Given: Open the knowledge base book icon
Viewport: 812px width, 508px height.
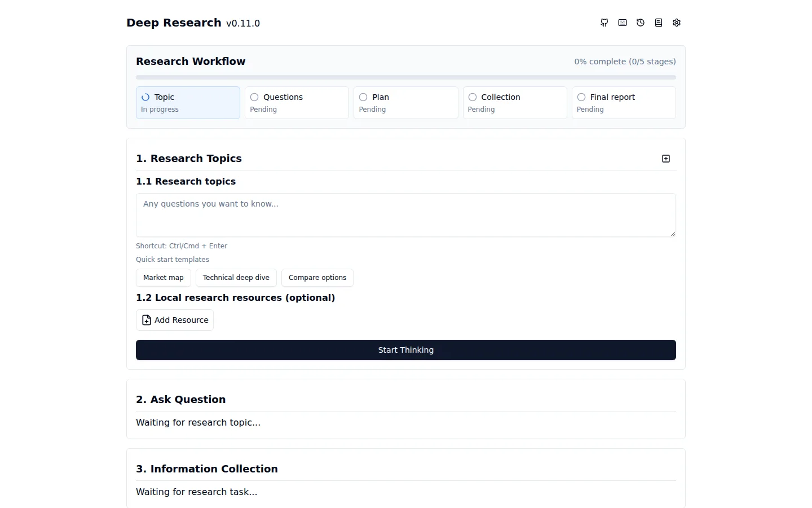Looking at the screenshot, I should [x=659, y=23].
